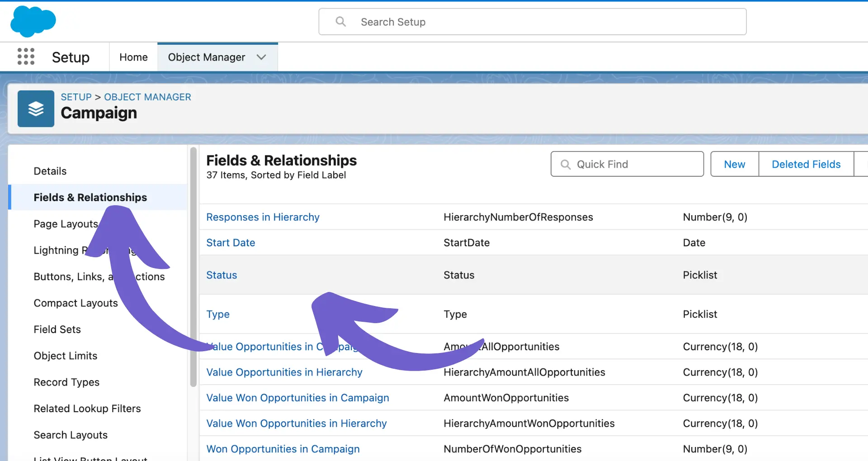Click the sidebar vertical scrollbar
This screenshot has width=868, height=461.
(193, 267)
